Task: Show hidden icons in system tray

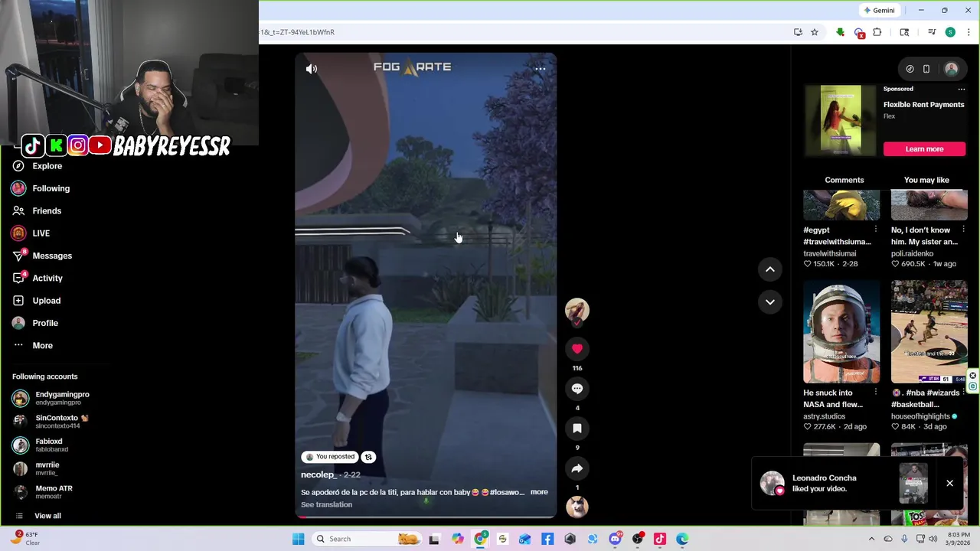Action: 871,539
